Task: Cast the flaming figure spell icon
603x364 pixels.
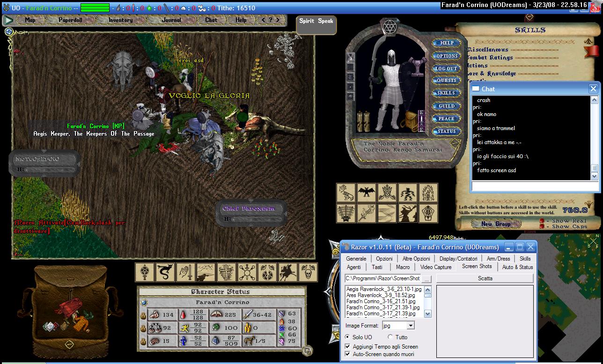Action: pyautogui.click(x=428, y=193)
